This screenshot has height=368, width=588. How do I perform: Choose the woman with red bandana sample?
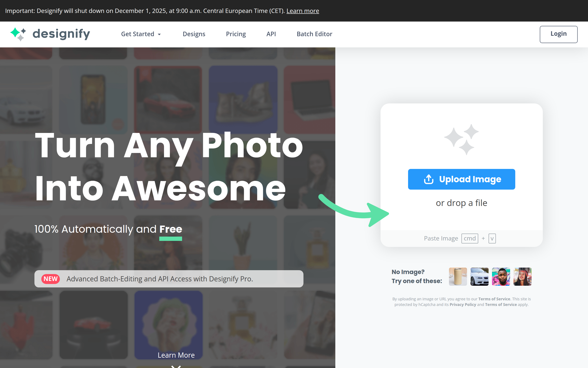(522, 277)
